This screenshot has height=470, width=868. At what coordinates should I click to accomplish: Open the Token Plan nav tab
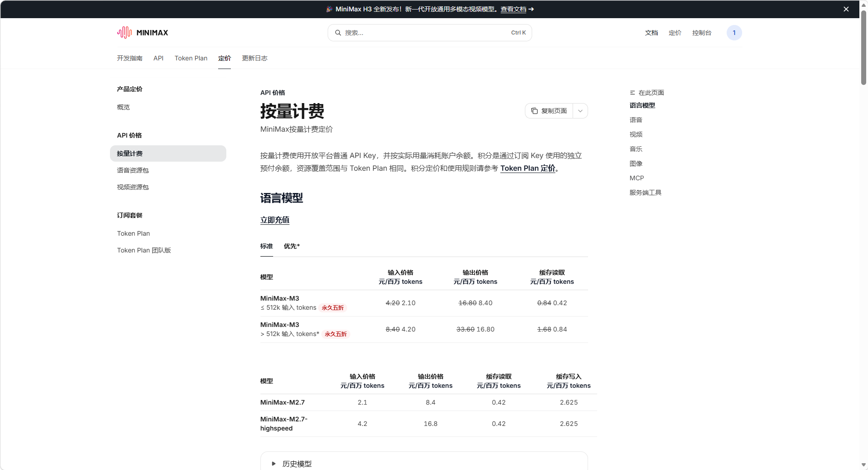pos(191,58)
